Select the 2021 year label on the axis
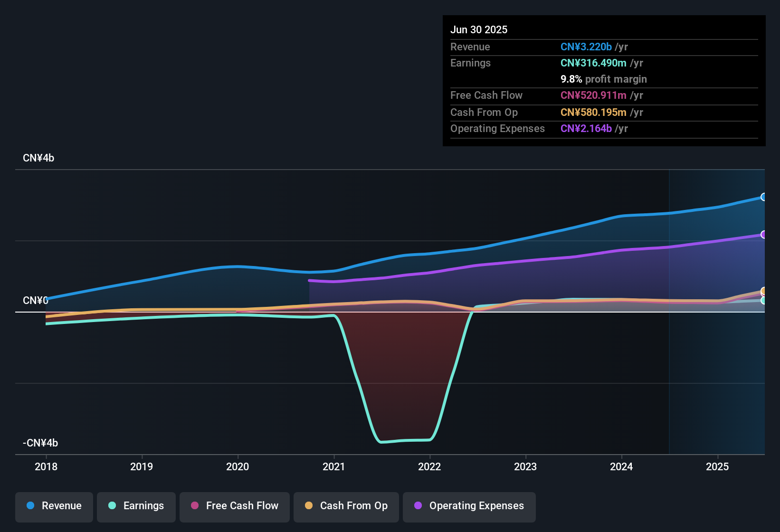The width and height of the screenshot is (780, 532). [x=334, y=467]
